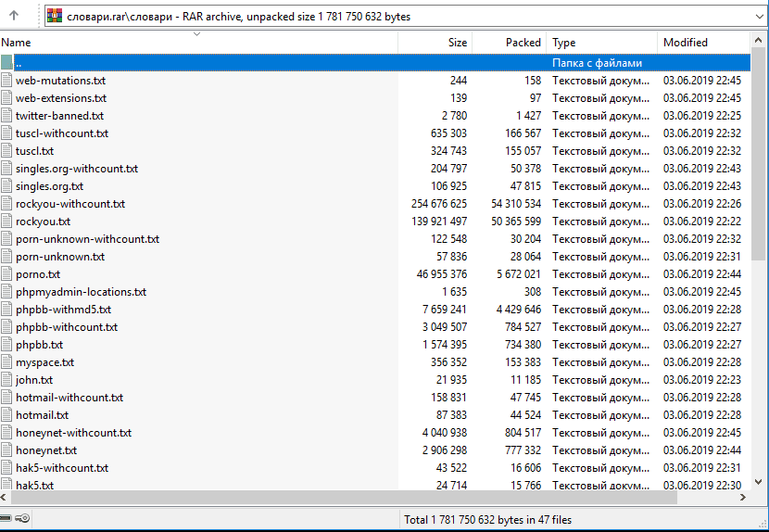Click the icon of john.txt
This screenshot has width=769, height=532.
7,380
